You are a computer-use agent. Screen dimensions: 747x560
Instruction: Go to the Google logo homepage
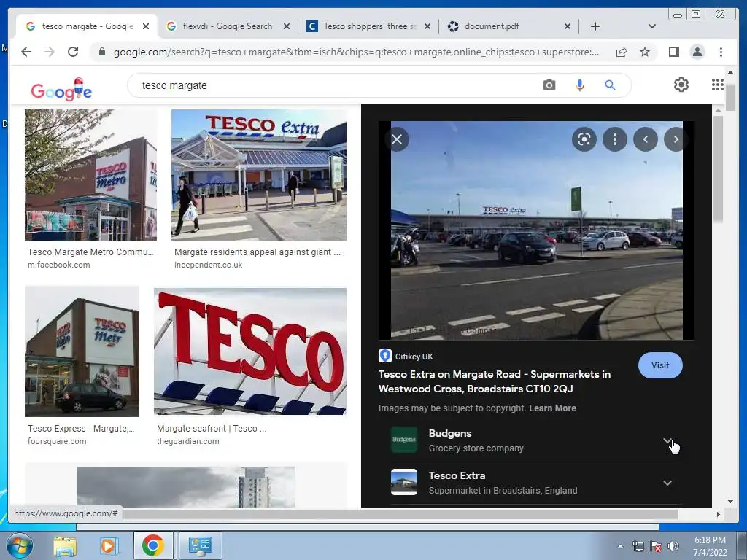(61, 89)
